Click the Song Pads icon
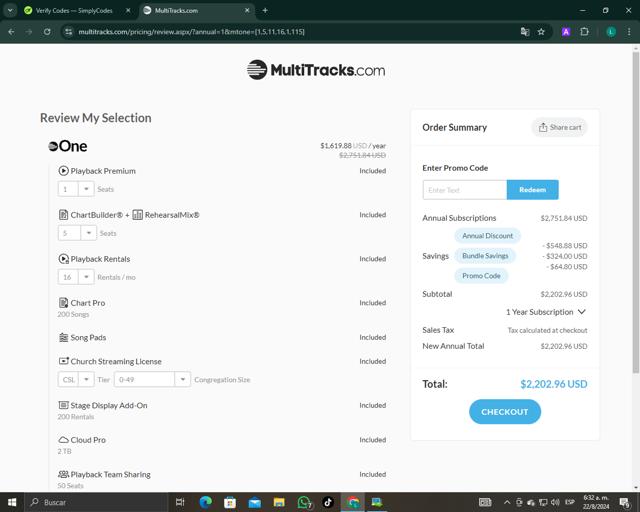Screen dimensions: 640x512 [x=63, y=337]
